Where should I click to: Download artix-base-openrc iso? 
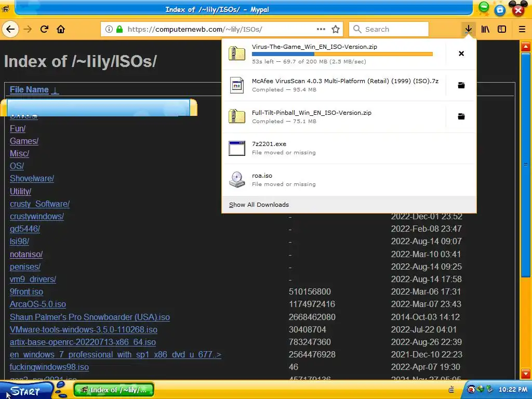point(83,342)
